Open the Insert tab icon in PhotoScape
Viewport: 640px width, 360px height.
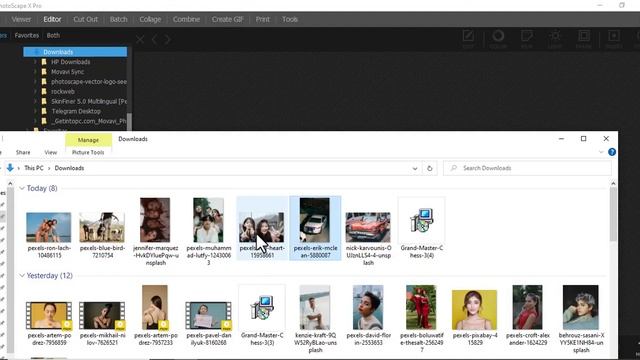tap(613, 36)
